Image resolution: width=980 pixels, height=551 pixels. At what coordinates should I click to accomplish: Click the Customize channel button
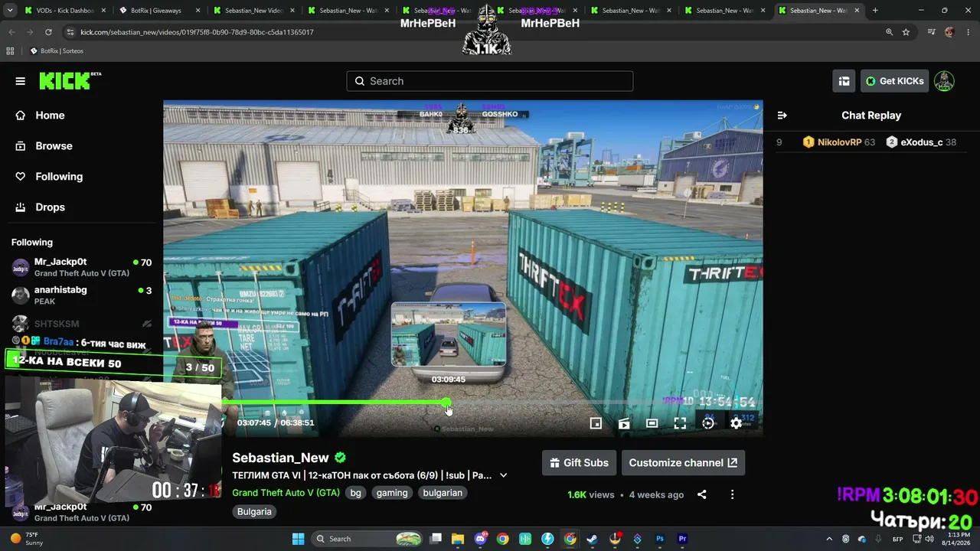click(x=683, y=463)
